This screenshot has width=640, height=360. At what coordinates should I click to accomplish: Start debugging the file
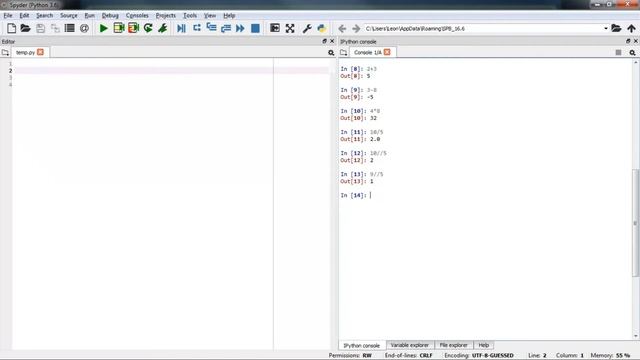pos(182,28)
